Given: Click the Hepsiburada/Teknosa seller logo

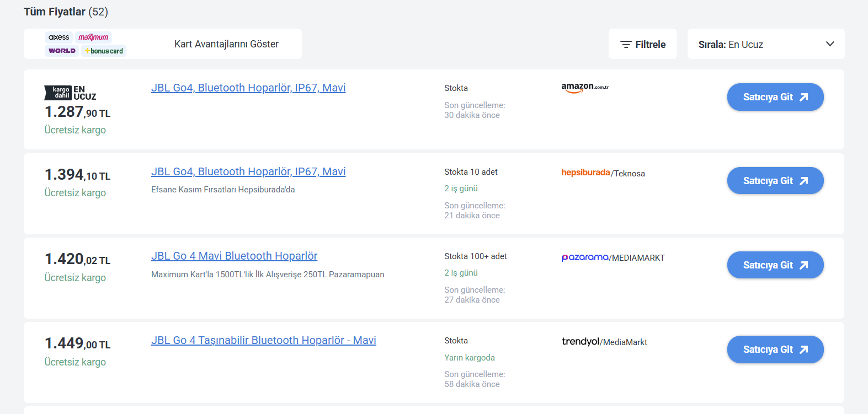Looking at the screenshot, I should point(603,173).
